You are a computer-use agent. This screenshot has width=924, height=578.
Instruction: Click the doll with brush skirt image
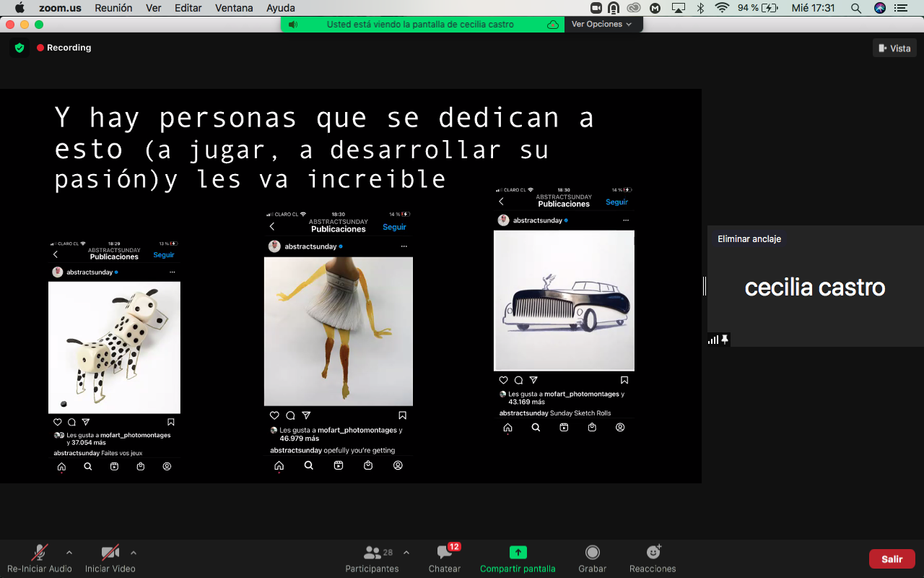point(339,332)
